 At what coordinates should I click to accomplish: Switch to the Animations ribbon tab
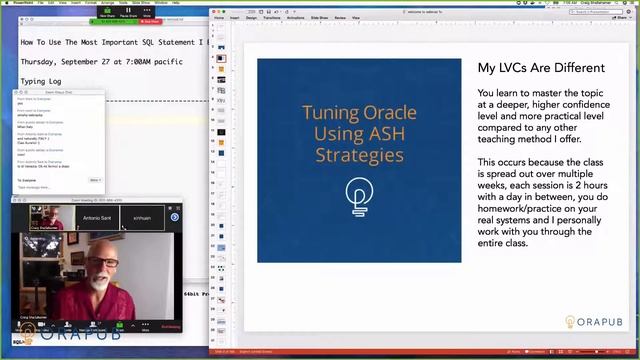click(x=296, y=18)
